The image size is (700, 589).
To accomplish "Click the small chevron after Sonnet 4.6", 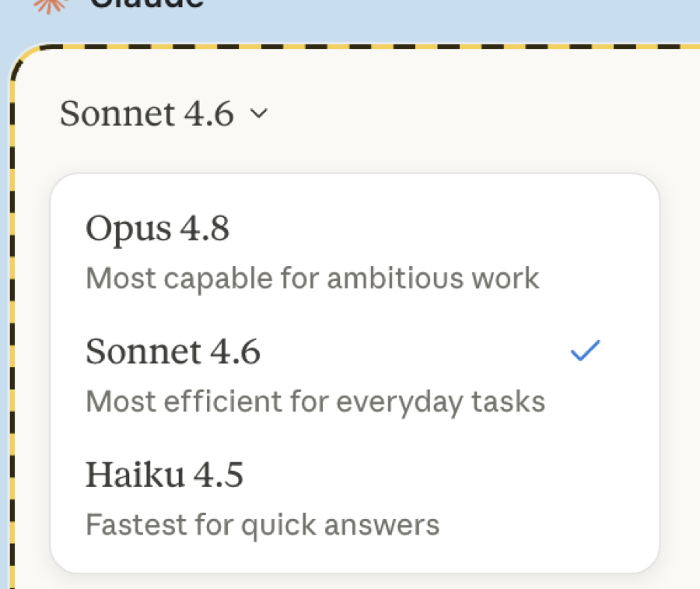I will coord(258,114).
